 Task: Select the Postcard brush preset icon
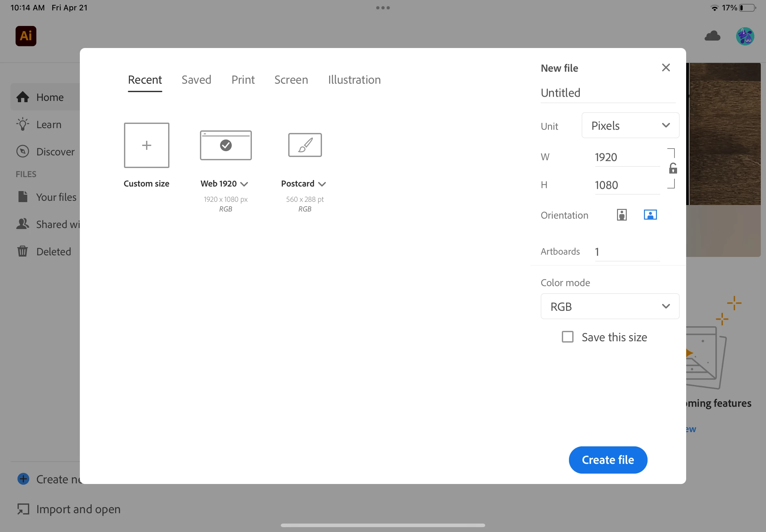pos(305,145)
